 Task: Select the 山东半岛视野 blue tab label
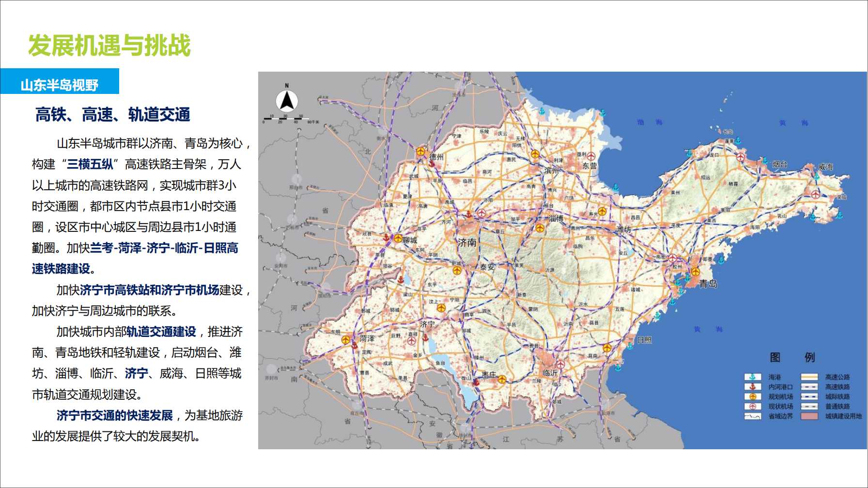pos(60,85)
